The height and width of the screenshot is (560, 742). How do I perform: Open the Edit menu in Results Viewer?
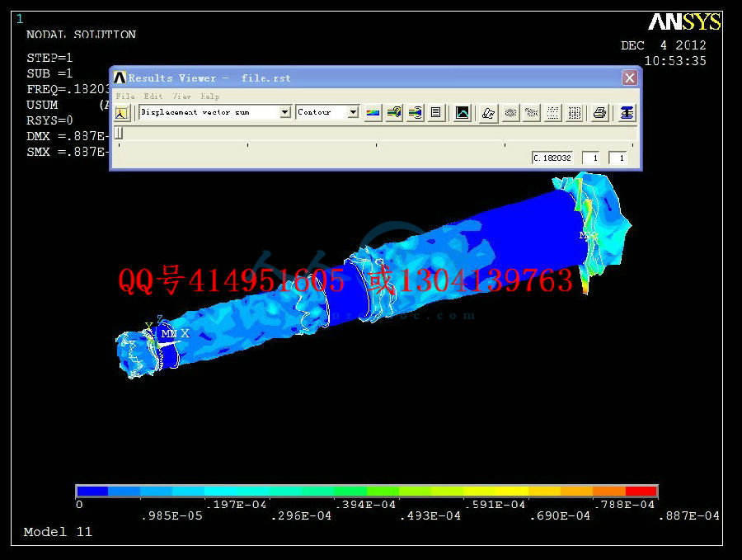pos(153,96)
